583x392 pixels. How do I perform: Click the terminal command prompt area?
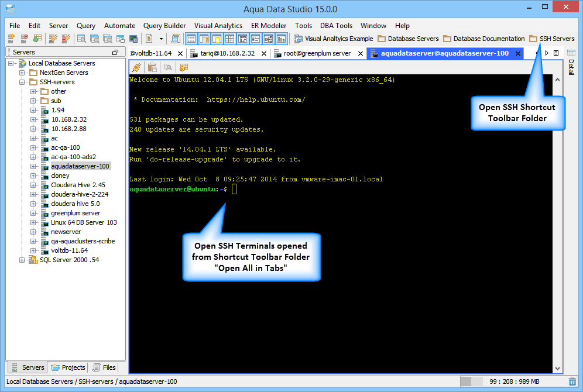(183, 189)
